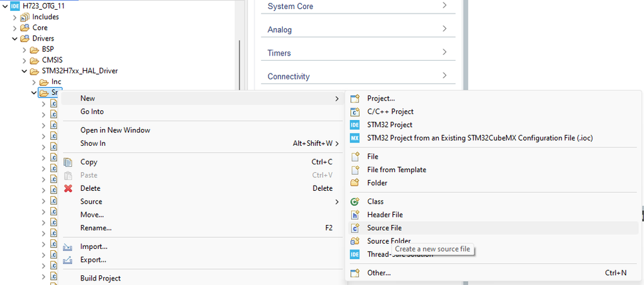This screenshot has width=644, height=285.
Task: Select Export... in context menu
Action: point(201,260)
